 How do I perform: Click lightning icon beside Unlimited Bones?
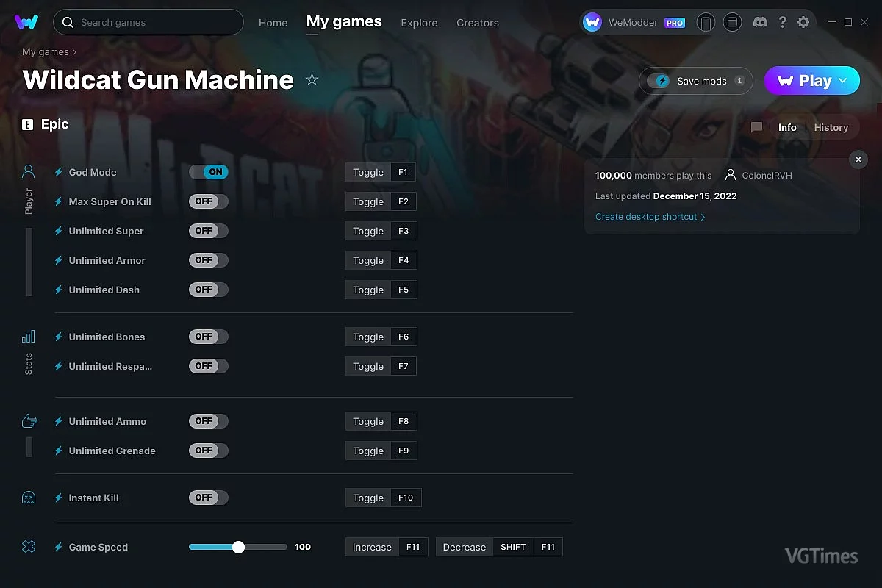coord(59,337)
